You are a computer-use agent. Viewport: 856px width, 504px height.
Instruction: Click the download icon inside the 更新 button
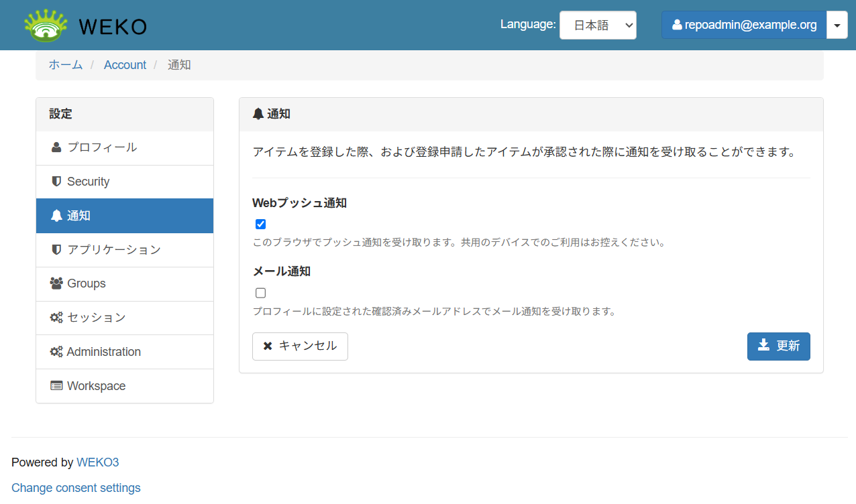(x=763, y=346)
